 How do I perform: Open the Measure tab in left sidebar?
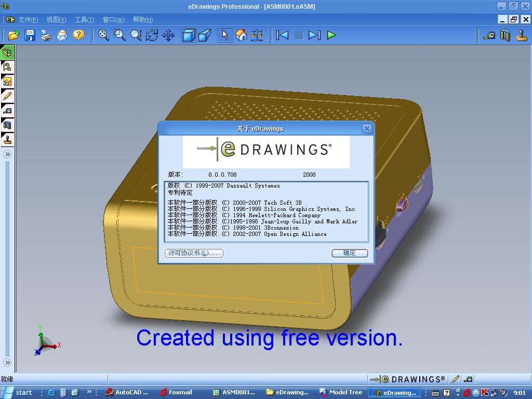pos(7,111)
